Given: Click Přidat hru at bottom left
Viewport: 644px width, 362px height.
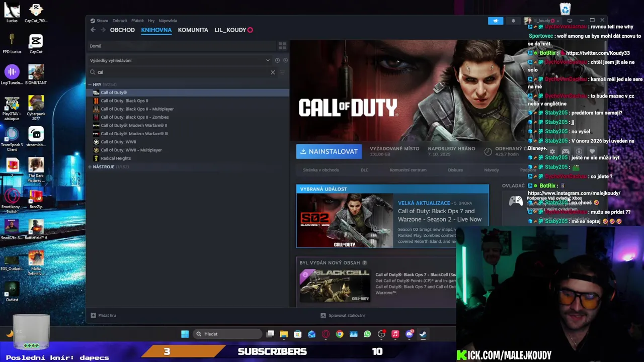Looking at the screenshot, I should (x=104, y=315).
